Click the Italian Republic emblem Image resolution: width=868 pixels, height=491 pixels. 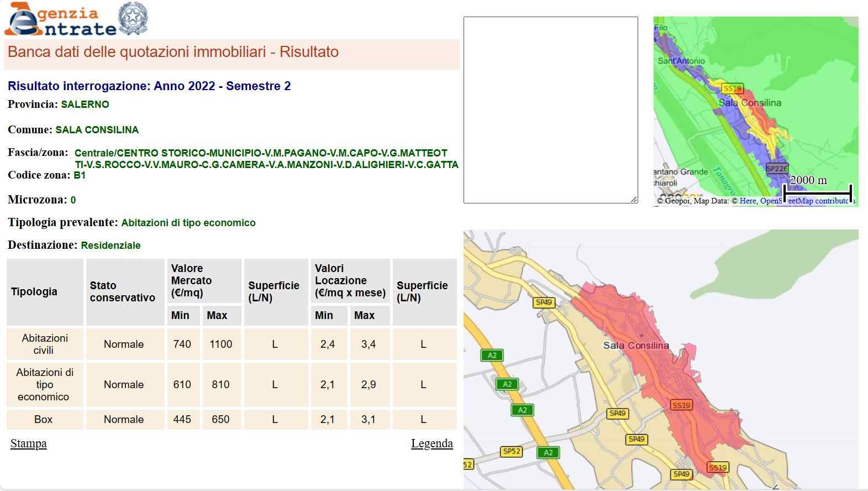tap(133, 18)
